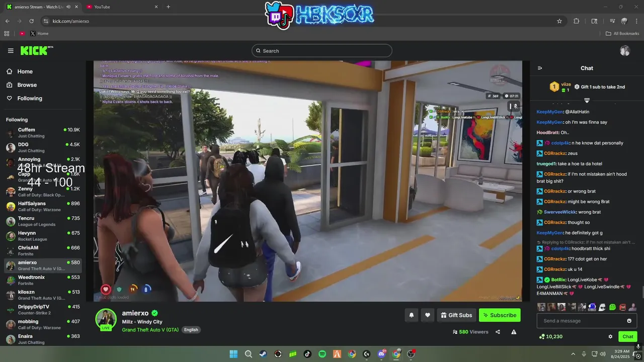Click the KICK logo
Screen dimensions: 644x362
tap(36, 50)
